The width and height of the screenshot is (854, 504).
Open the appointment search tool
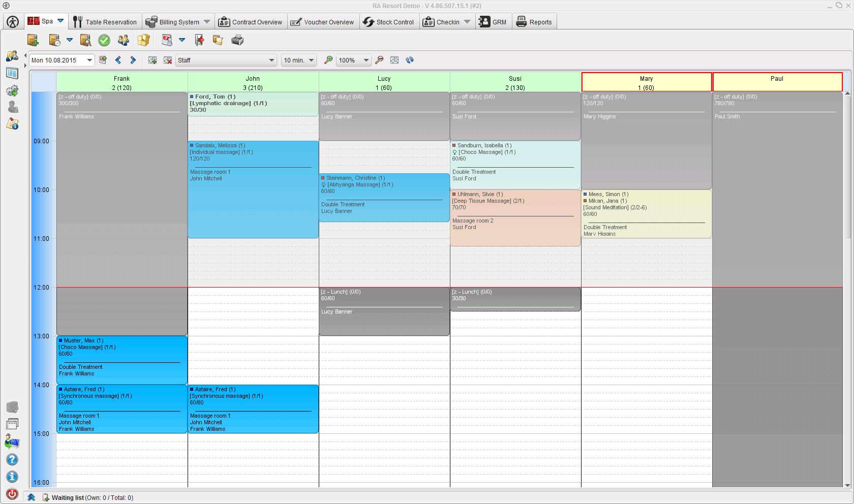click(85, 40)
